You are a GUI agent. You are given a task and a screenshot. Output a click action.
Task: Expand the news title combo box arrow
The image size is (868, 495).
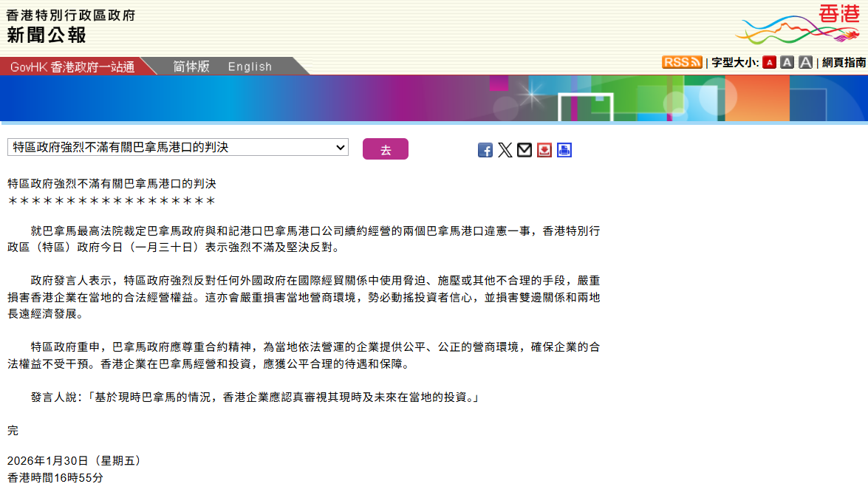[341, 147]
